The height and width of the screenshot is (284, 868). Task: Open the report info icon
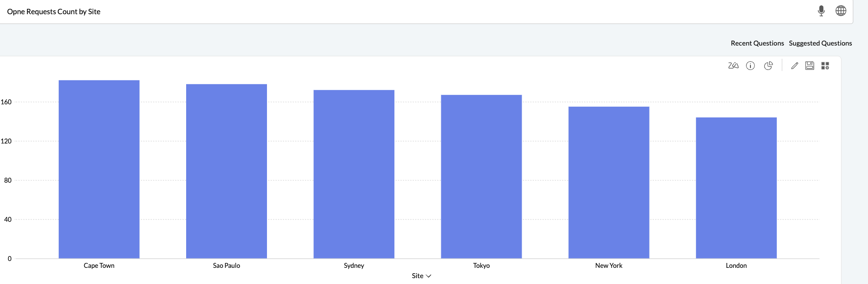[x=750, y=66]
